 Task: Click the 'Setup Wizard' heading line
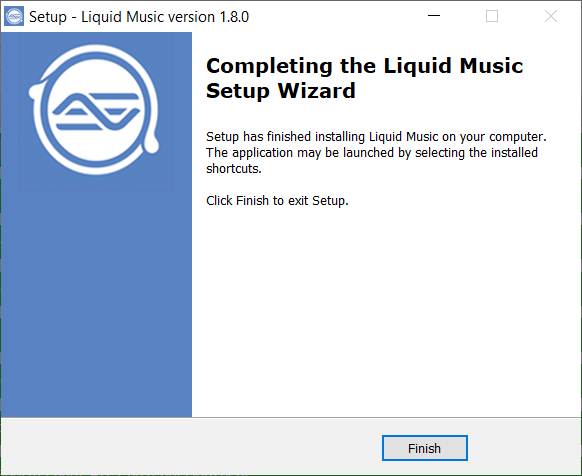[281, 91]
